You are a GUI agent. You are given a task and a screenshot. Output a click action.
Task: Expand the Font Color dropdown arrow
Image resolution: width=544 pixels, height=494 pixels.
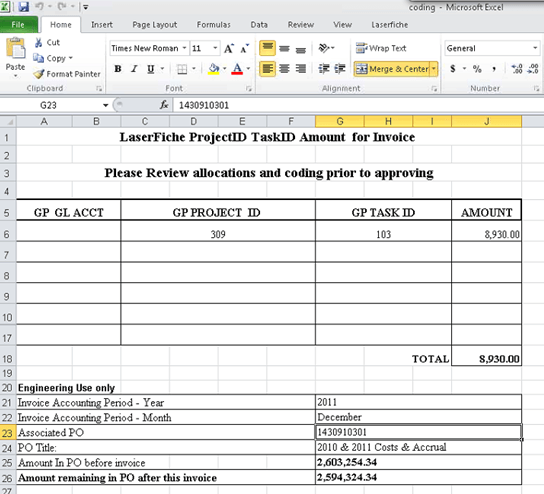(248, 69)
